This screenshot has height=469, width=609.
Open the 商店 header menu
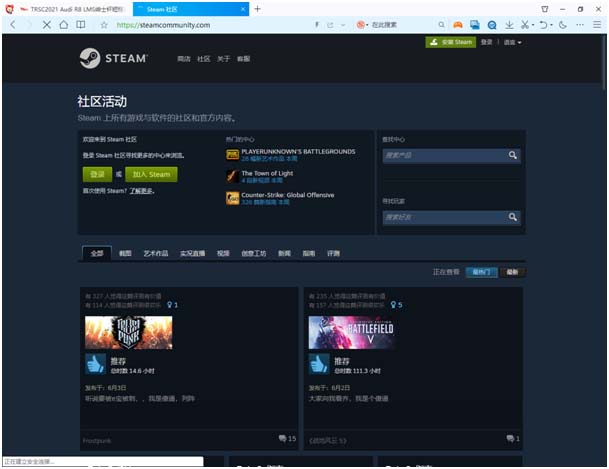tap(184, 59)
